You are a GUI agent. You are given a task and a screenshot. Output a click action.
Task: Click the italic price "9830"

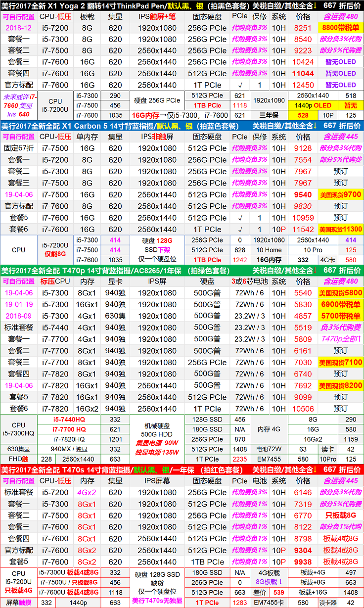pos(303,206)
